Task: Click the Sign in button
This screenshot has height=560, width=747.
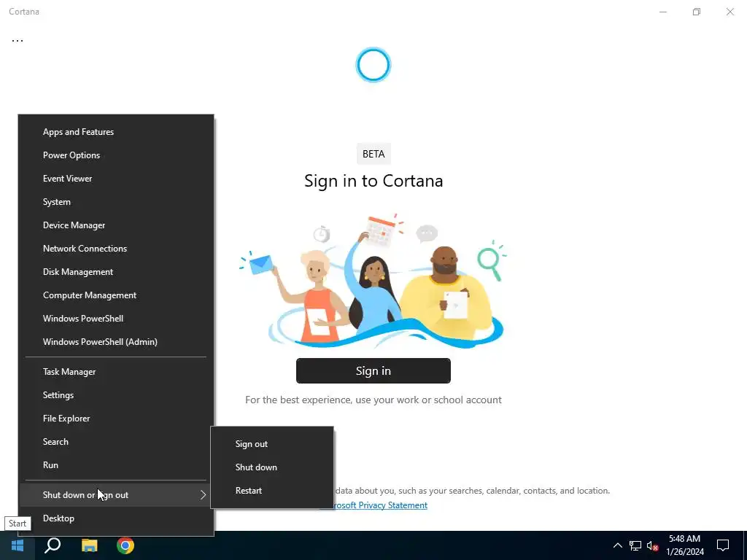Action: pos(373,371)
